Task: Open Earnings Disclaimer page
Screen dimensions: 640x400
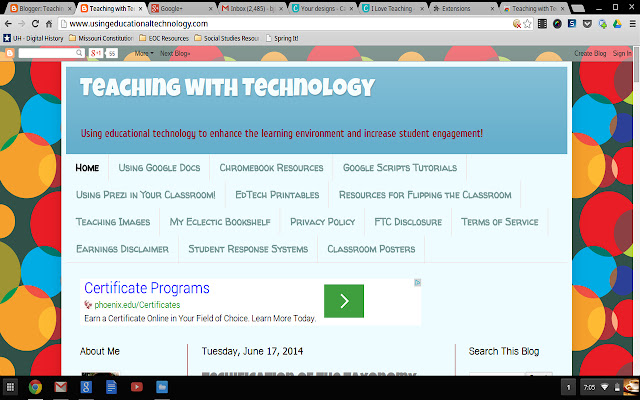Action: (x=122, y=249)
